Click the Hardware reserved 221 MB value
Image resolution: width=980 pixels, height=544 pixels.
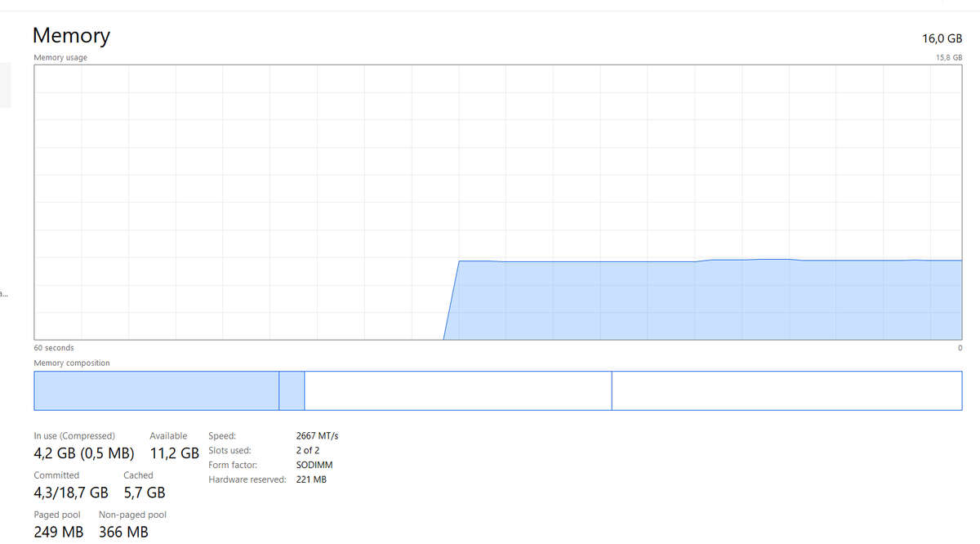311,480
